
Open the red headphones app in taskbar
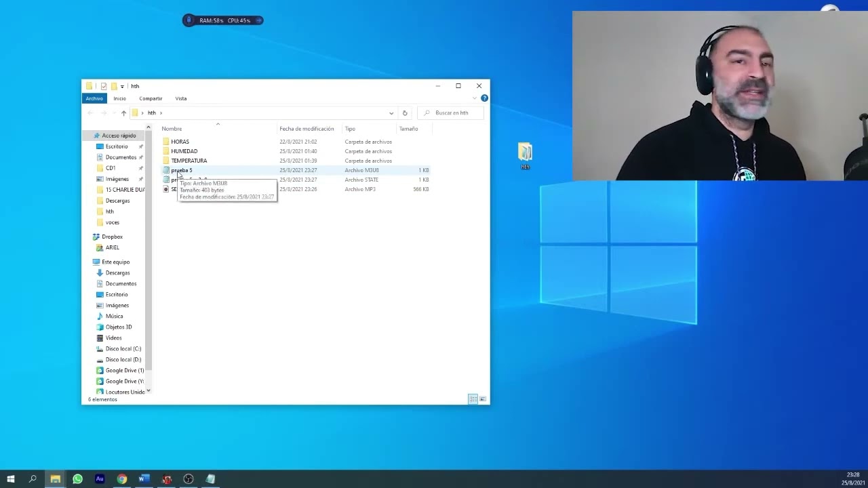click(167, 479)
